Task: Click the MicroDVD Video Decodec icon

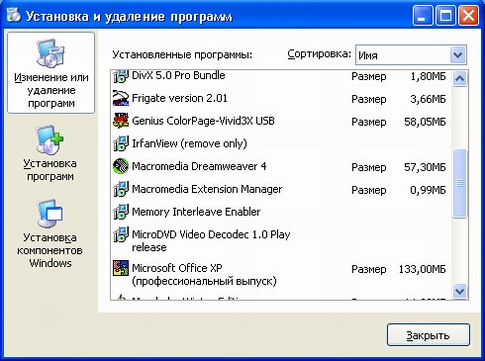Action: pyautogui.click(x=121, y=234)
